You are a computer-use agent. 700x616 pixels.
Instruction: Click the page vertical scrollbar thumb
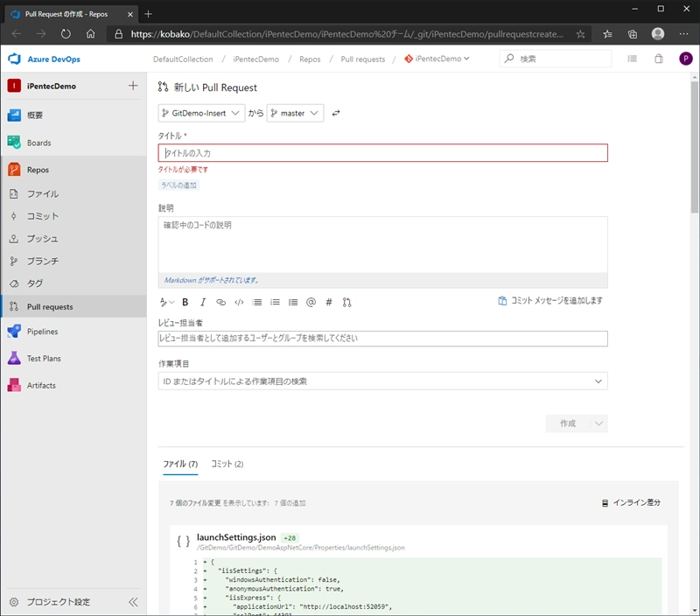[694, 147]
